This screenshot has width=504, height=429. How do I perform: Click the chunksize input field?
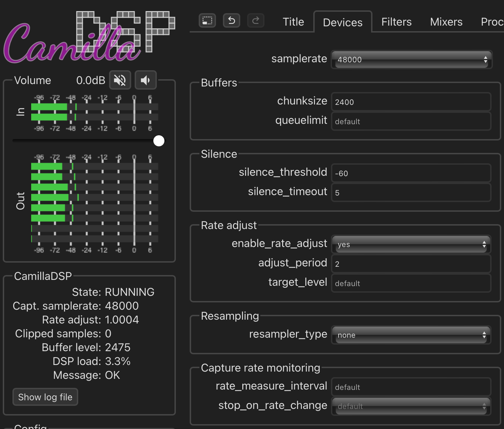pos(411,102)
